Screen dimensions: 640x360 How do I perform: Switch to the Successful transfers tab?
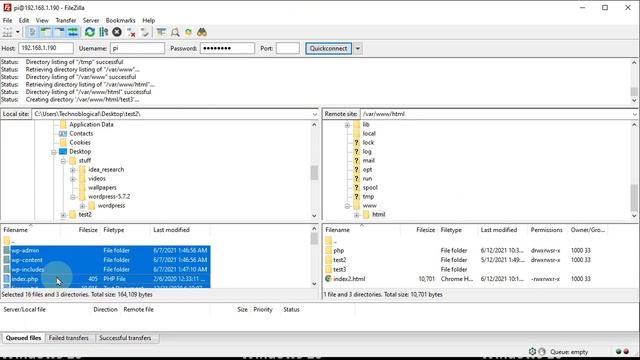point(125,338)
